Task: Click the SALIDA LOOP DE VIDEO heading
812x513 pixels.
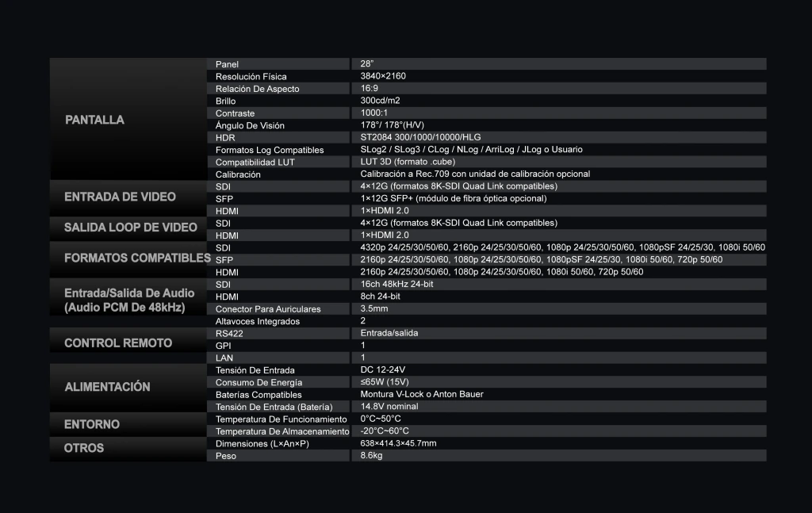Action: click(x=131, y=228)
